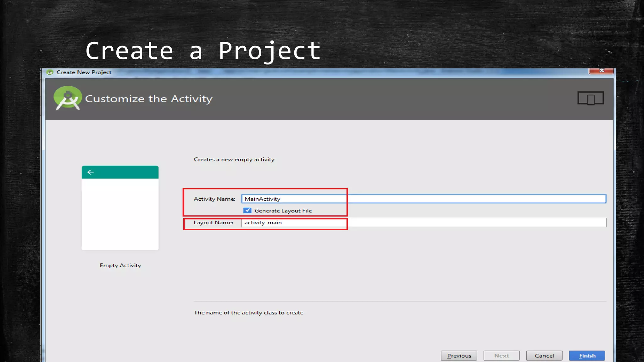Image resolution: width=644 pixels, height=362 pixels.
Task: Click the disabled Next button
Action: tap(502, 356)
